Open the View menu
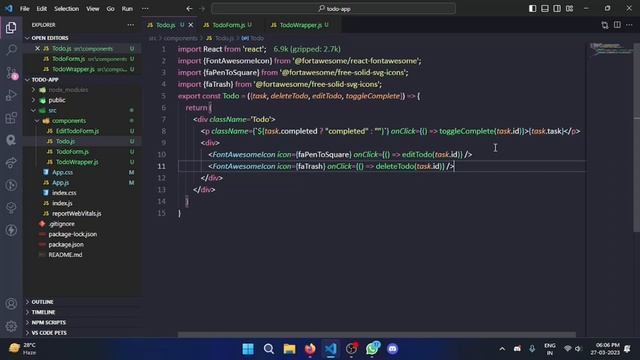640x360 pixels. [x=93, y=8]
